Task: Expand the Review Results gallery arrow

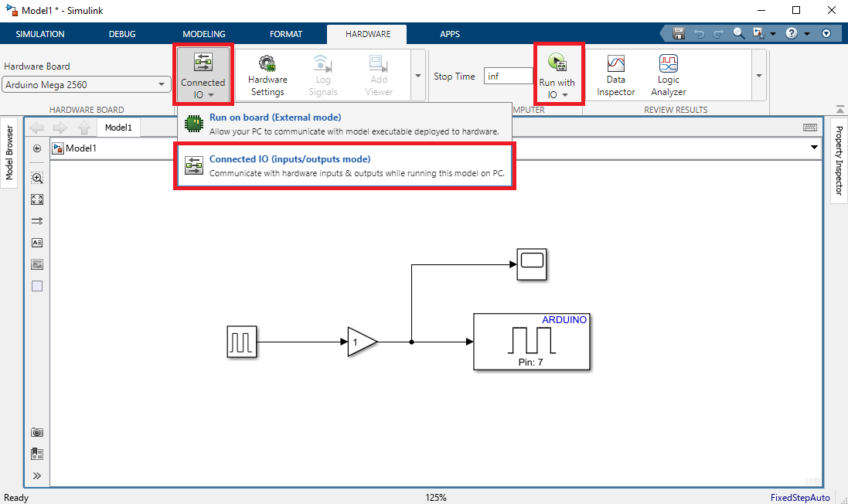Action: click(758, 76)
